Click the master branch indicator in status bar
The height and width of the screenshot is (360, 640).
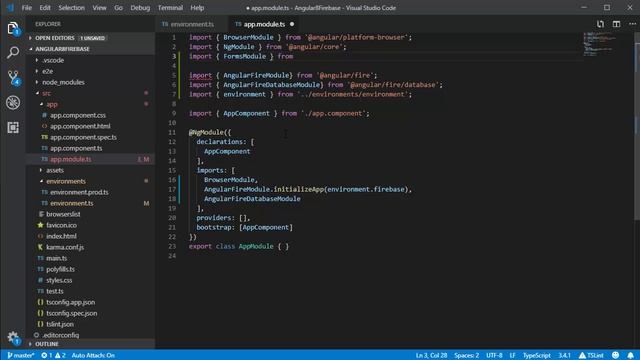pos(20,356)
